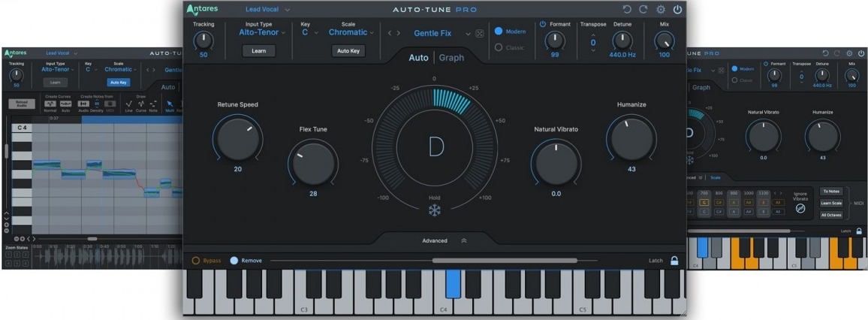Screen dimensions: 868x320
Task: Go to next preset using right arrow
Action: tap(397, 33)
